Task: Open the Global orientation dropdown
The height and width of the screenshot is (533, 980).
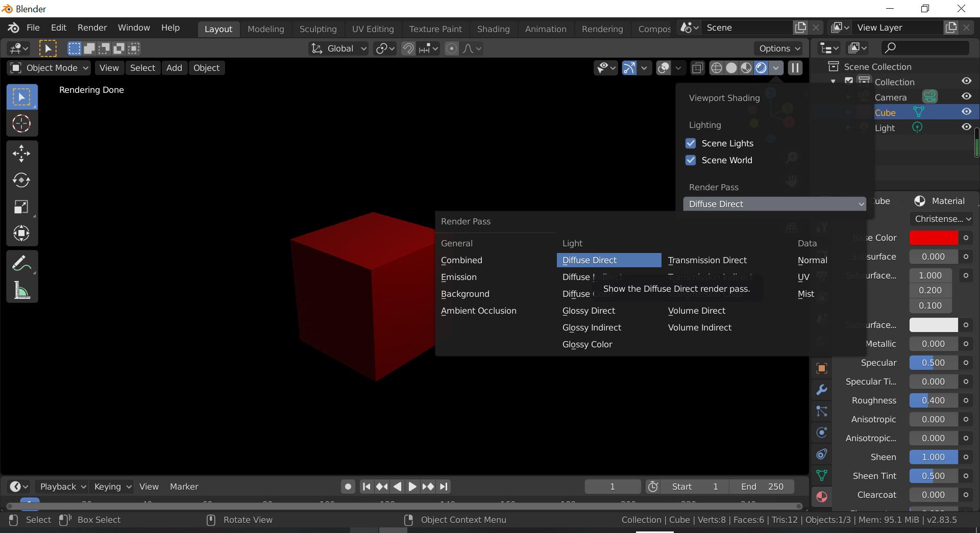Action: point(339,48)
